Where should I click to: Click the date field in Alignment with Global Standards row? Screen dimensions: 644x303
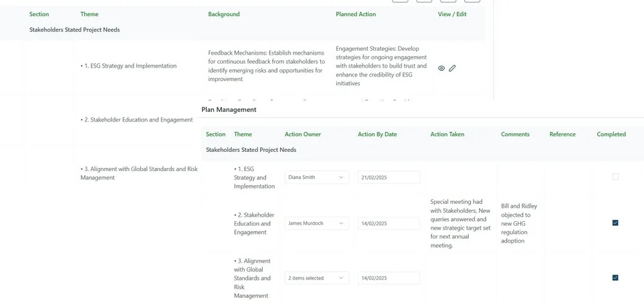[x=388, y=278]
